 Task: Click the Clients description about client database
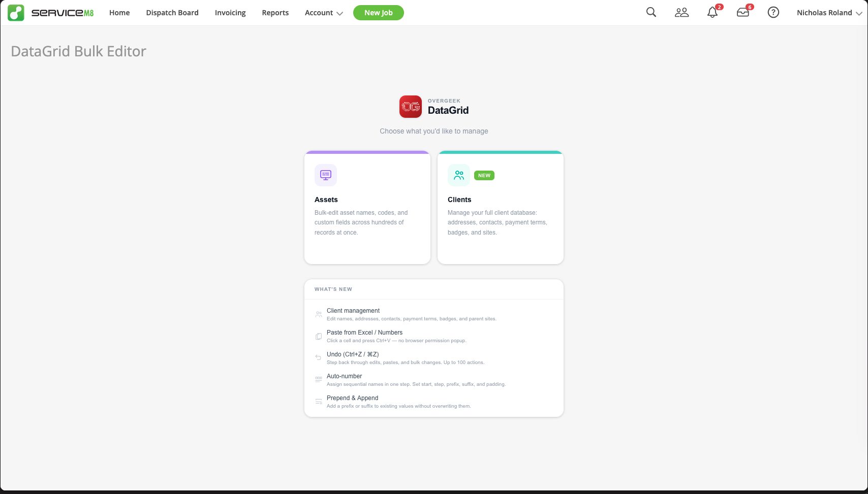coord(498,222)
